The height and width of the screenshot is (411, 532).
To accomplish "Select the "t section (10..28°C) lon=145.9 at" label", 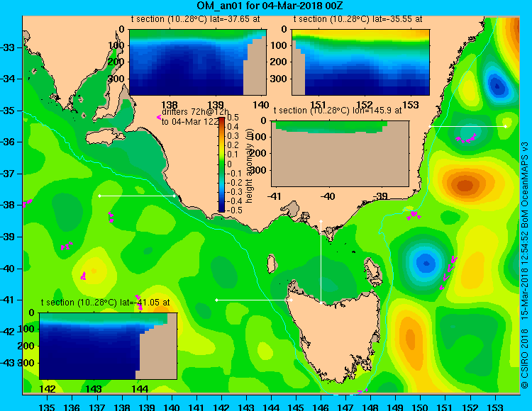I will click(338, 111).
